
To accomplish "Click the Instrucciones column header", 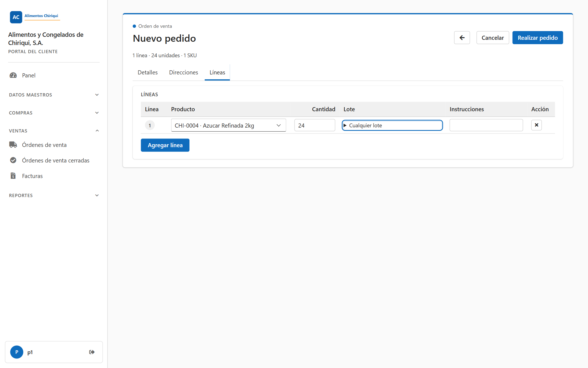I will (x=467, y=109).
